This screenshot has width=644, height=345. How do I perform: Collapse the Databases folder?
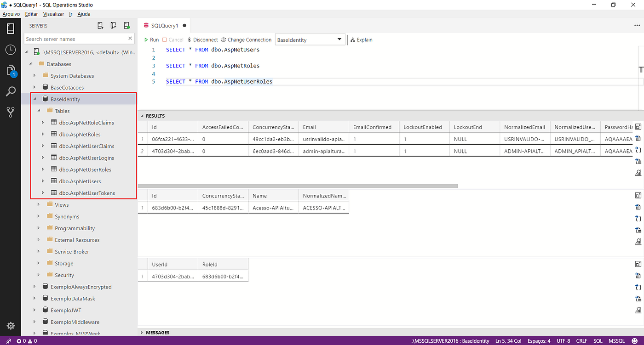30,64
